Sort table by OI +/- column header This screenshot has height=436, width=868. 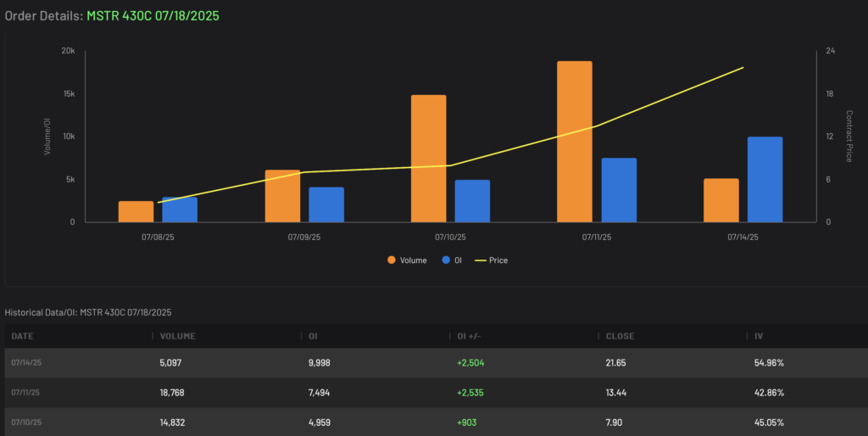click(x=469, y=336)
